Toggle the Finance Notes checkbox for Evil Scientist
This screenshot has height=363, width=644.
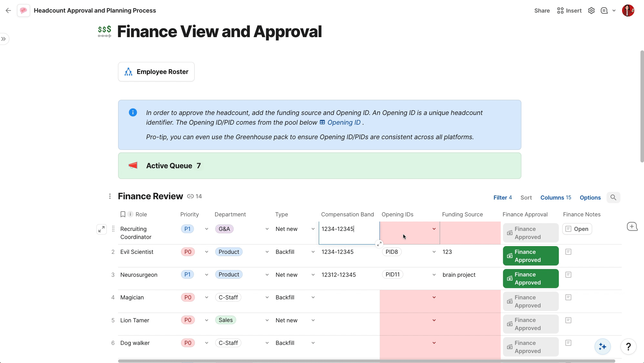point(569,252)
